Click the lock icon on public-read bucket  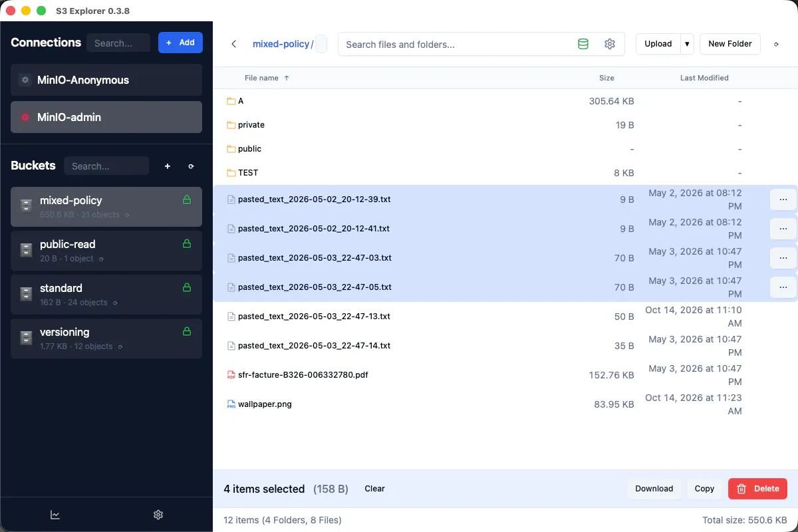pos(187,243)
